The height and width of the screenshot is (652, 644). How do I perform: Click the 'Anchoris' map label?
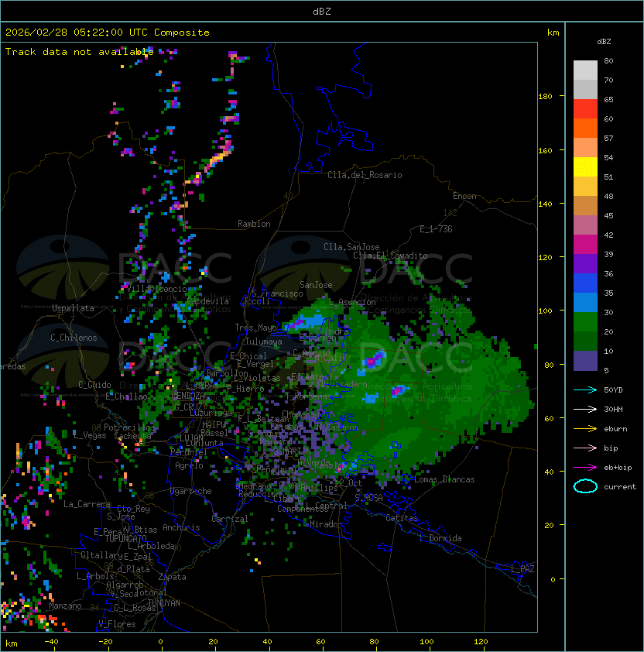(x=181, y=527)
